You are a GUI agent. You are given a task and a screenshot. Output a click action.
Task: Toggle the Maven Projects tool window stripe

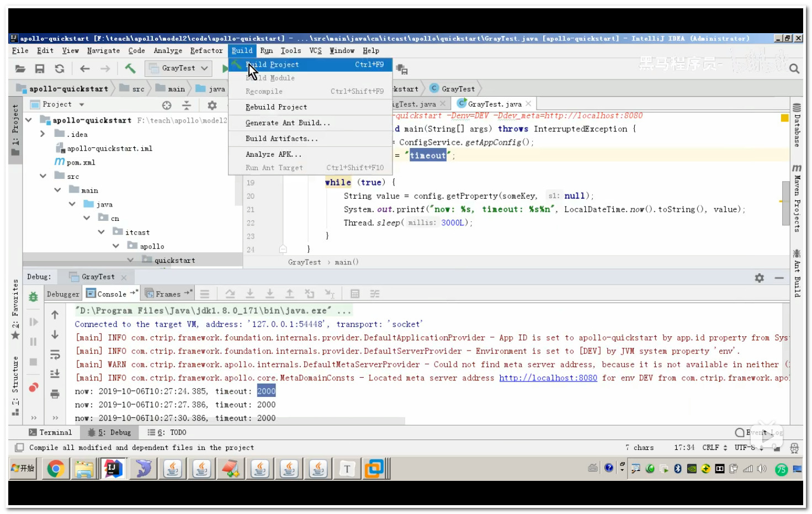tap(797, 198)
